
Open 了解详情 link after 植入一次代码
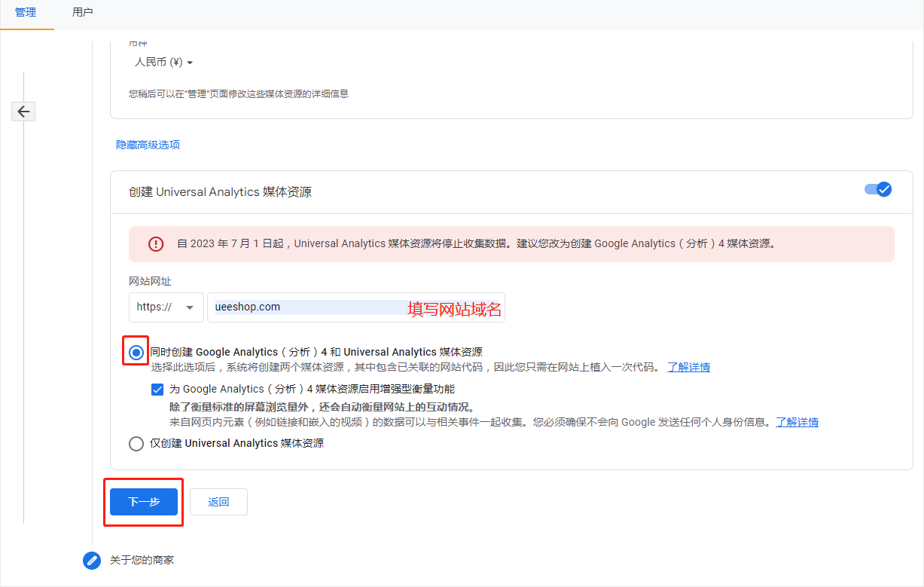pyautogui.click(x=688, y=367)
